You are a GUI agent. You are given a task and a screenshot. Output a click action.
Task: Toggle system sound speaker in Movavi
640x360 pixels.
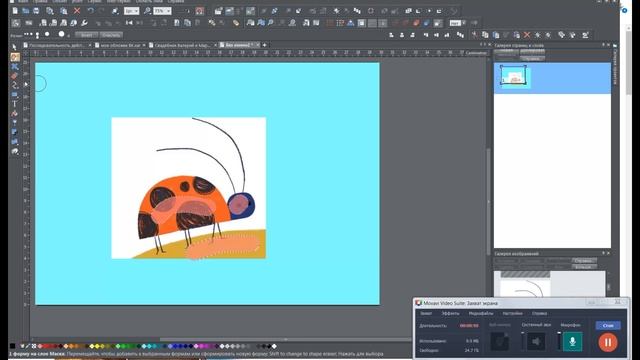[x=536, y=342]
